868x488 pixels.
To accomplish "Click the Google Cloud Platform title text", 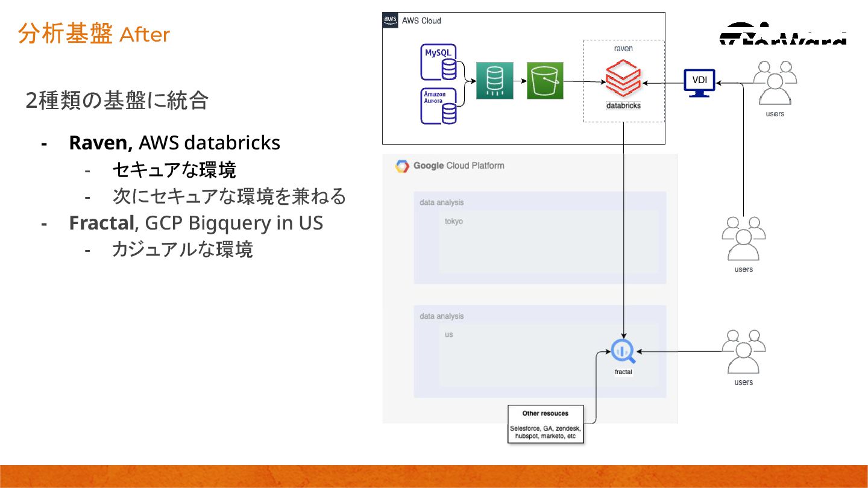I will click(459, 166).
